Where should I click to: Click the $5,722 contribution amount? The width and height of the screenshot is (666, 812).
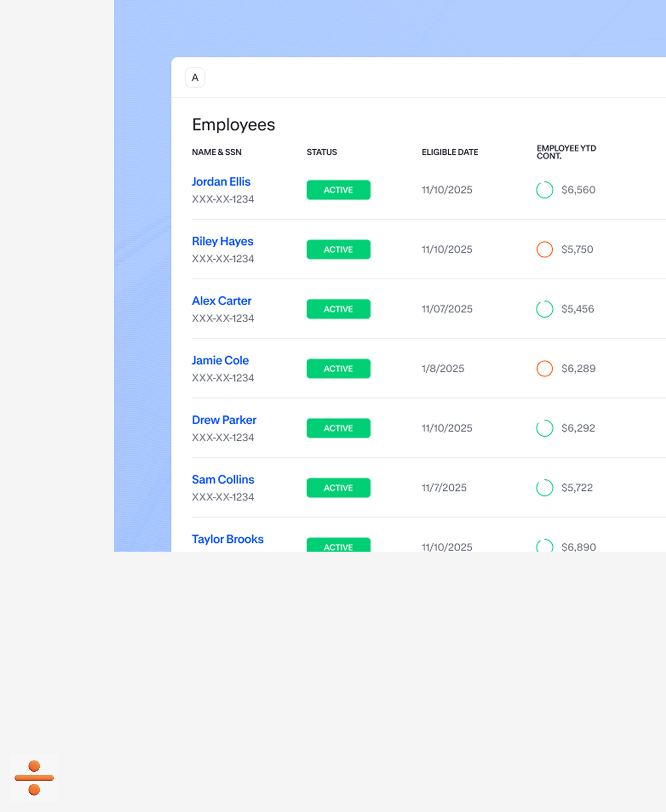pos(577,488)
